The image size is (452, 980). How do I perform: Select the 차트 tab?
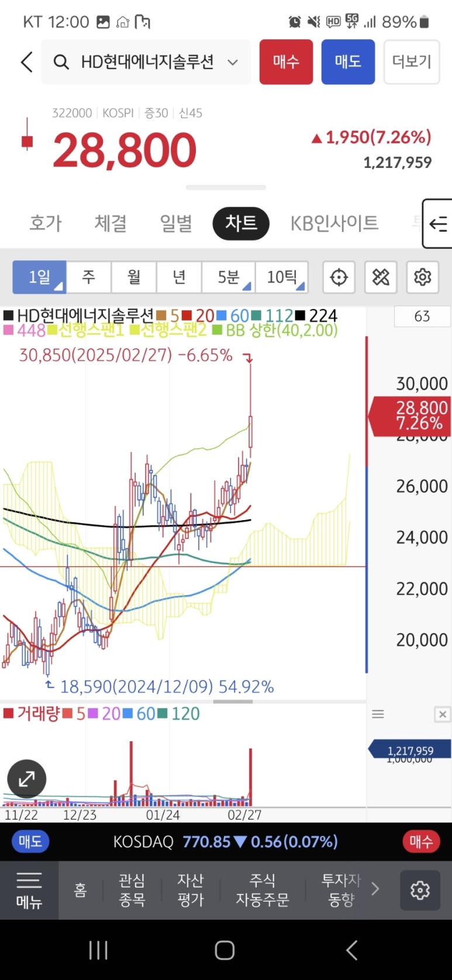(x=241, y=223)
